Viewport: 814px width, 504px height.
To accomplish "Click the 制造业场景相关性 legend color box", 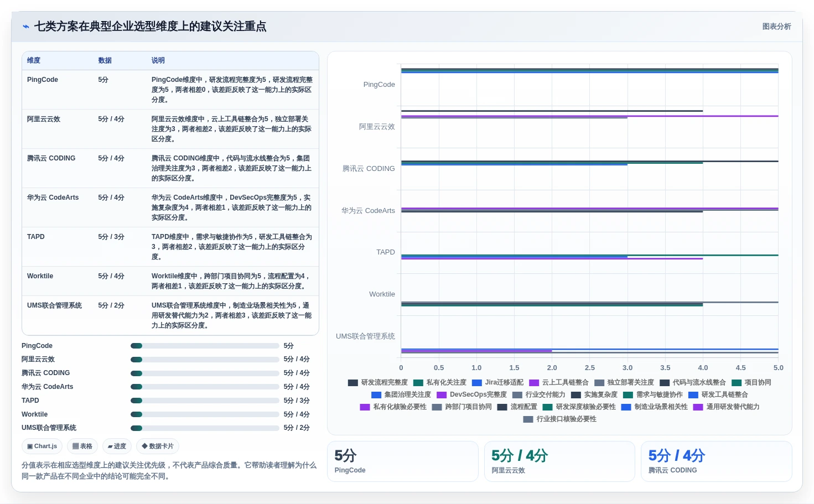I will (626, 407).
